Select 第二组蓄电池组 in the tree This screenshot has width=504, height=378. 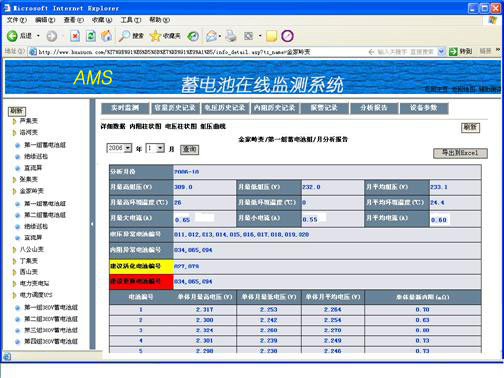click(x=45, y=215)
